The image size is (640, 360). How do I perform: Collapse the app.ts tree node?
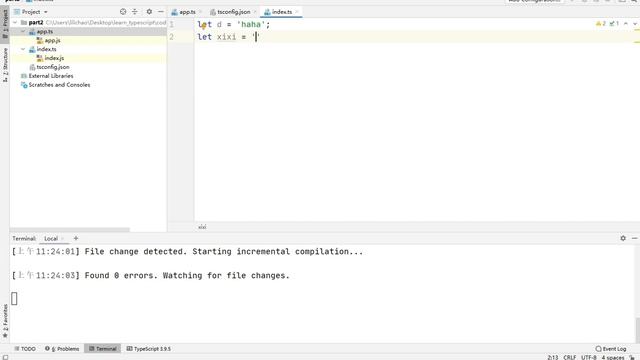(x=23, y=31)
